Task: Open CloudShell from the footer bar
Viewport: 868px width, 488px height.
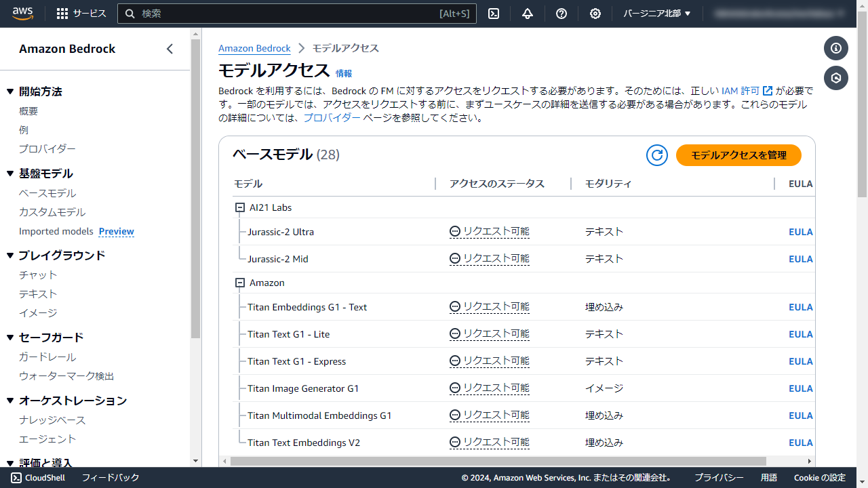Action: tap(37, 478)
